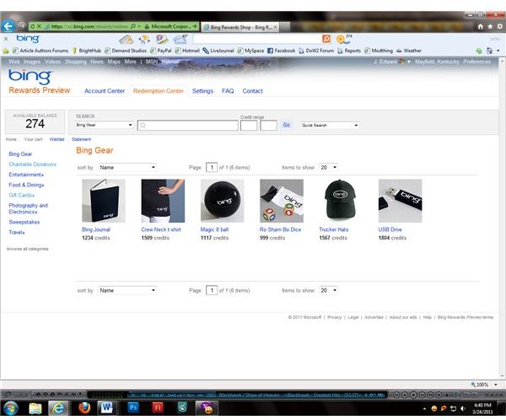This screenshot has width=506, height=420.
Task: Close the Bing toolbar with the X
Action: click(x=6, y=39)
